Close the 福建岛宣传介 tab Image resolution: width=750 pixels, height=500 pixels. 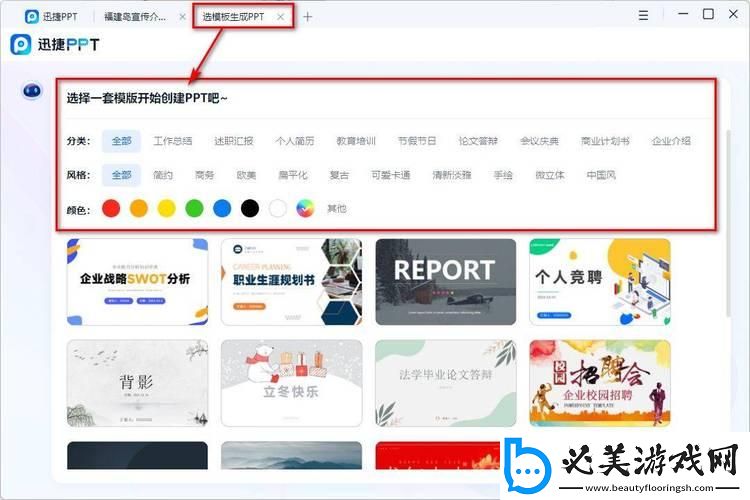pos(181,17)
